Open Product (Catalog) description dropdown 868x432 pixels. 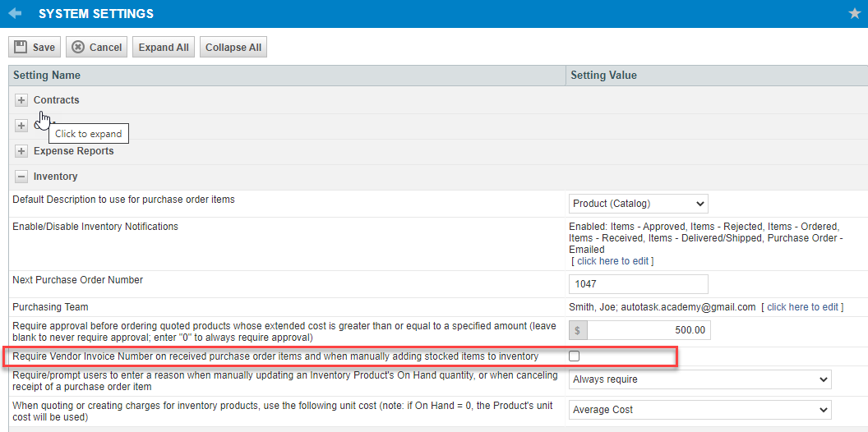(639, 204)
